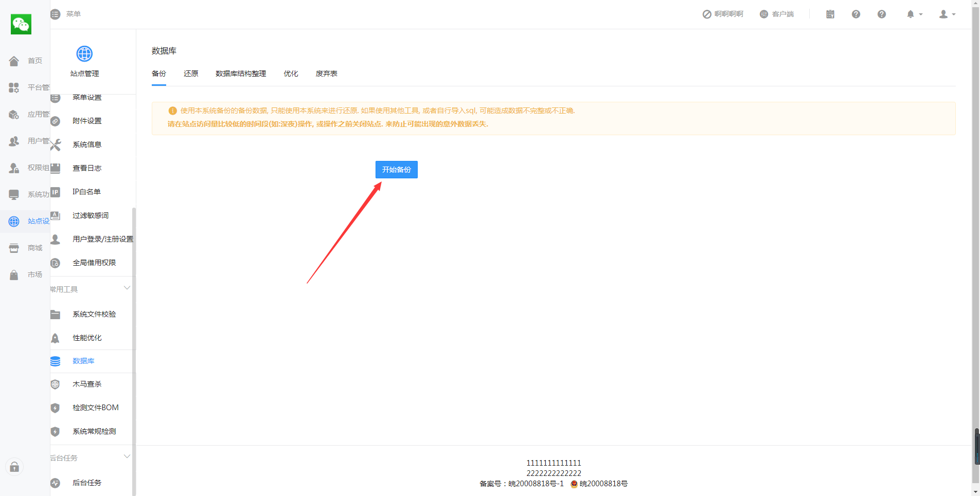Image resolution: width=980 pixels, height=496 pixels.
Task: Click the 数据库 database icon
Action: [56, 361]
